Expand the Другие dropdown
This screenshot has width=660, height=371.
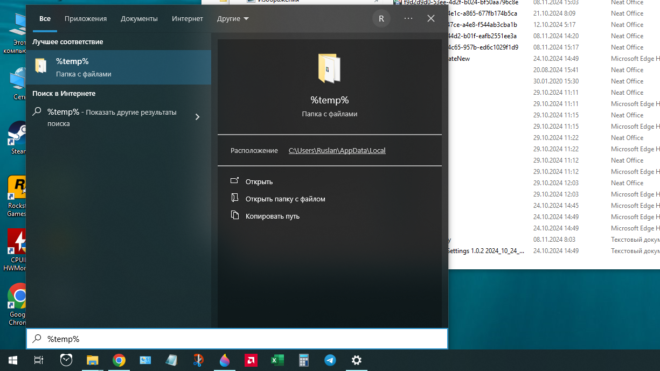233,19
